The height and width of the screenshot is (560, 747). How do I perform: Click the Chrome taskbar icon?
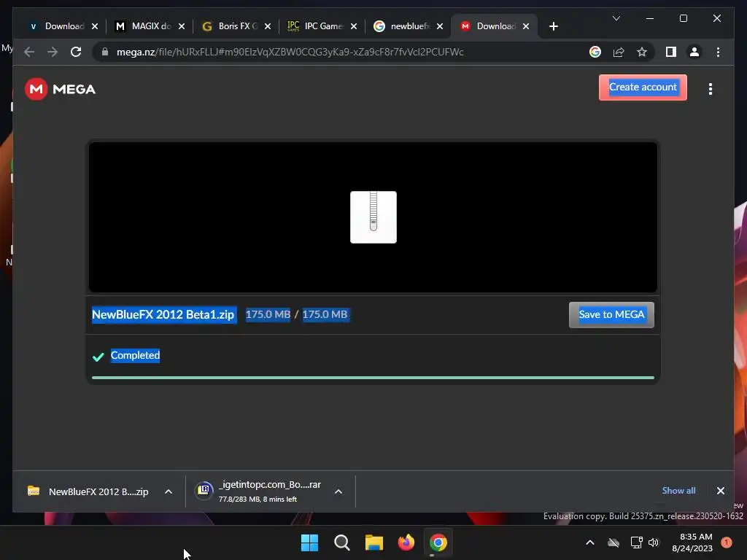(x=438, y=542)
